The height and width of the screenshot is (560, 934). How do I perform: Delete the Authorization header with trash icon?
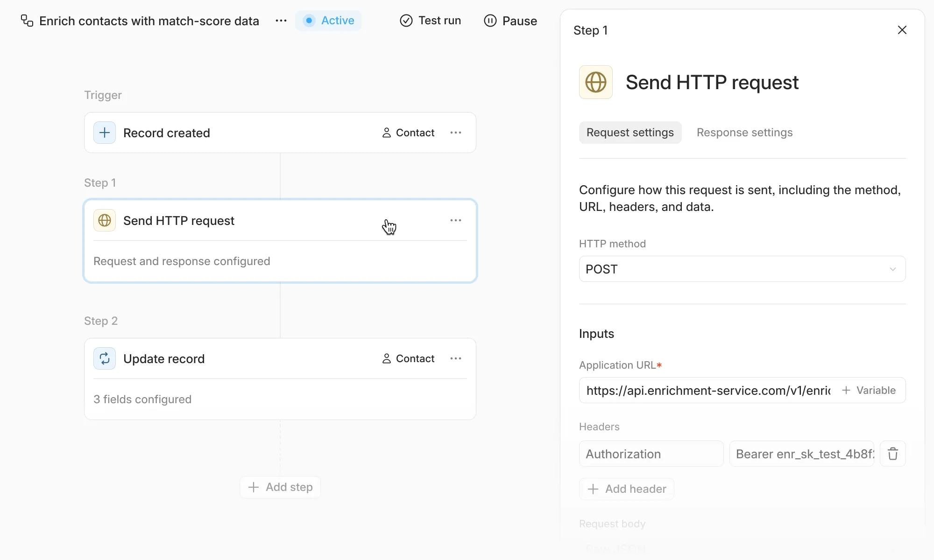[x=892, y=454]
